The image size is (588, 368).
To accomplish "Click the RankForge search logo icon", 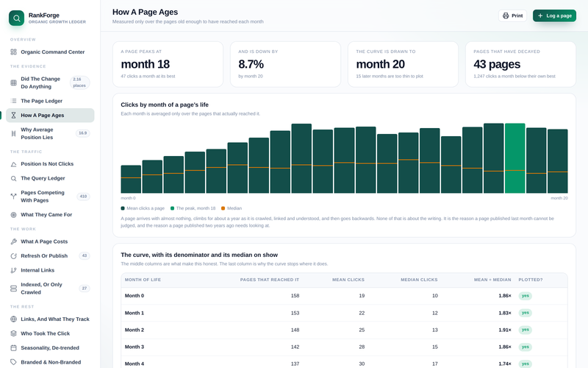I will 16,18.
